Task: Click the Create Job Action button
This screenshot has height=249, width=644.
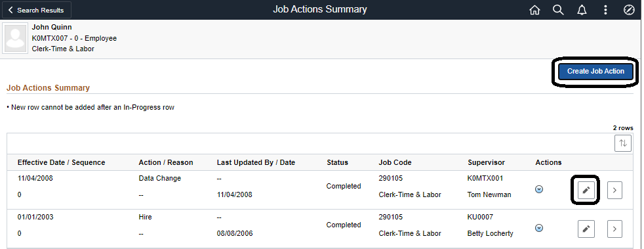Action: click(595, 71)
